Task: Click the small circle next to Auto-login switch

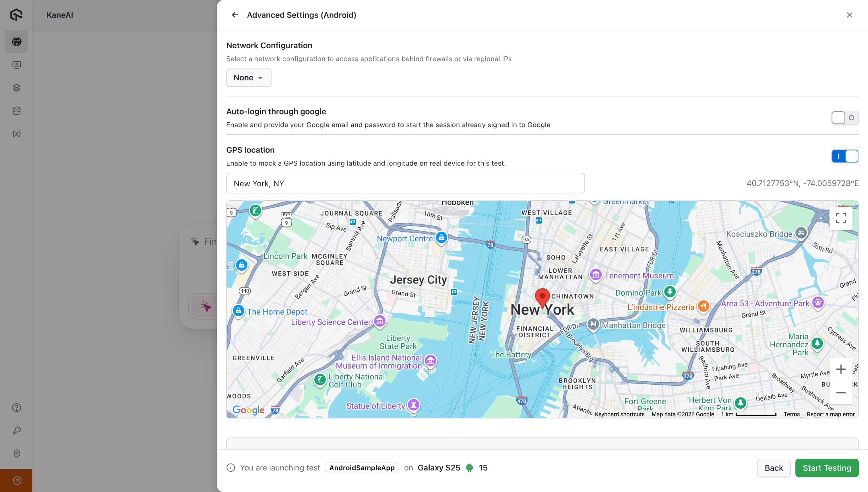Action: coord(852,118)
